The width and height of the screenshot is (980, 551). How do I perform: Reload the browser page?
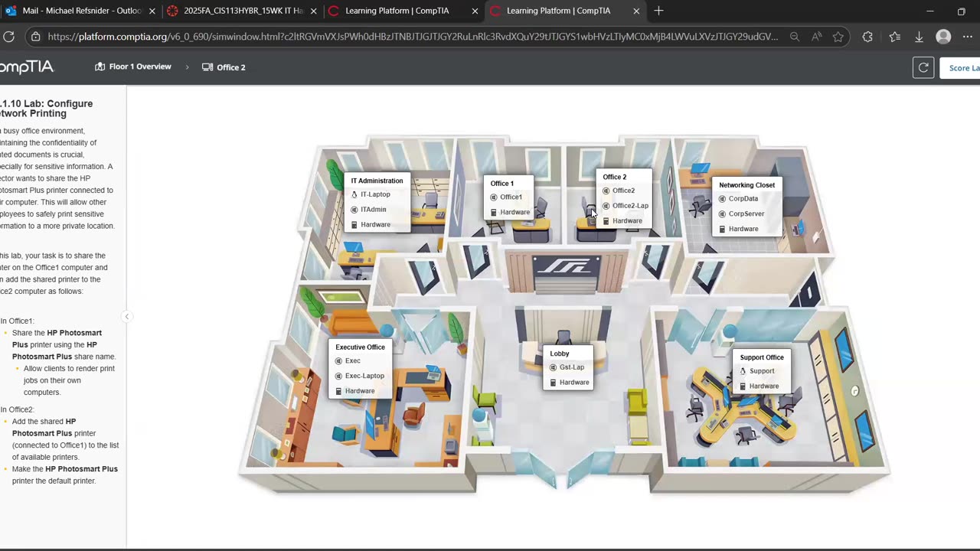(x=9, y=37)
